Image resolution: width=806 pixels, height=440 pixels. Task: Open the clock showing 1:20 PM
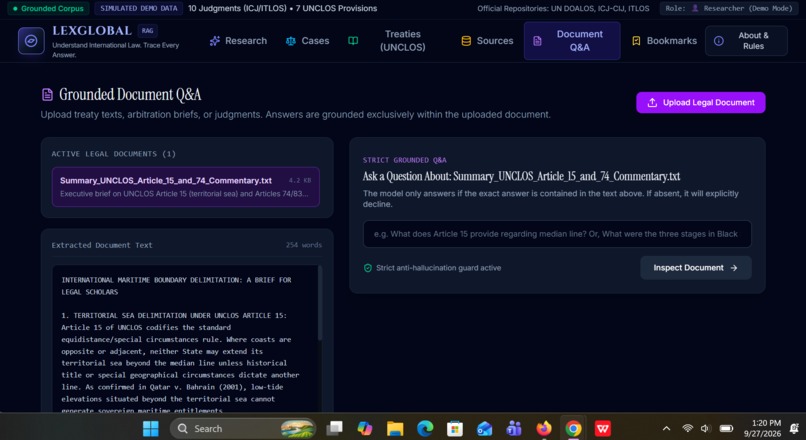pyautogui.click(x=762, y=428)
